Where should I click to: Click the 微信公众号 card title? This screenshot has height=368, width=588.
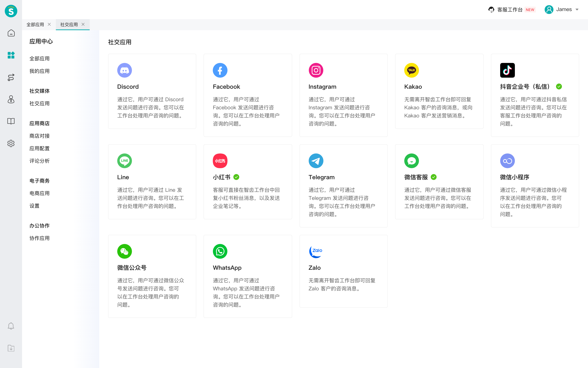pyautogui.click(x=132, y=268)
